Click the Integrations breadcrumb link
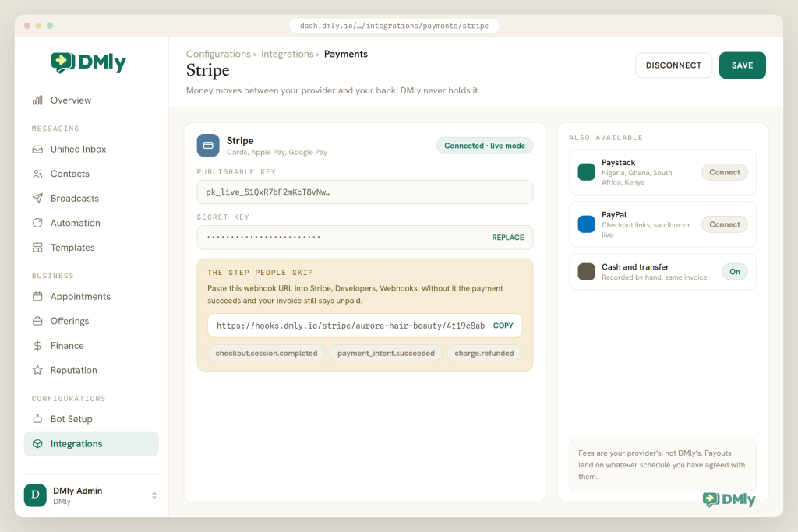Screen dimensions: 798x532 [x=287, y=54]
